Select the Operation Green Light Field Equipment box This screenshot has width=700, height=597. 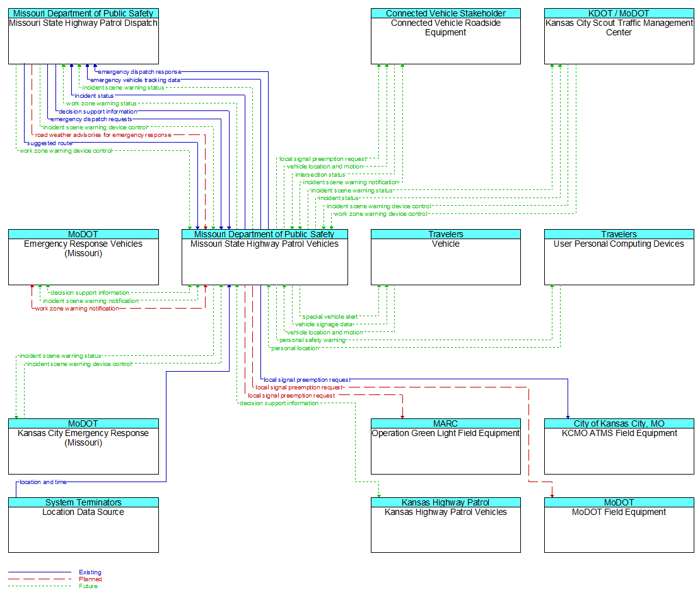tap(445, 446)
